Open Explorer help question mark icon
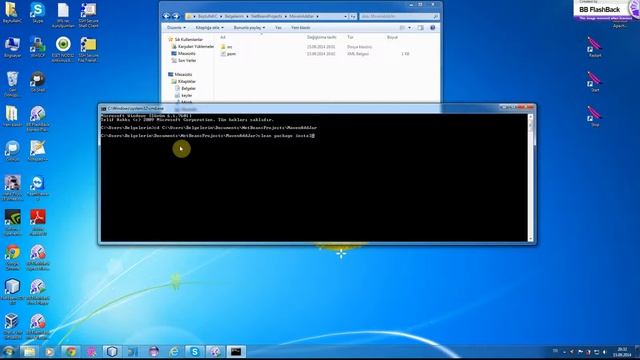 click(x=433, y=28)
